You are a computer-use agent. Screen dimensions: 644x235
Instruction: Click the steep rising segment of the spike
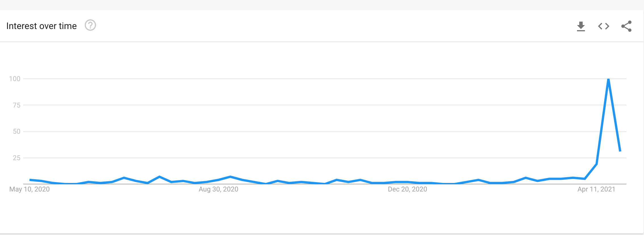[603, 121]
